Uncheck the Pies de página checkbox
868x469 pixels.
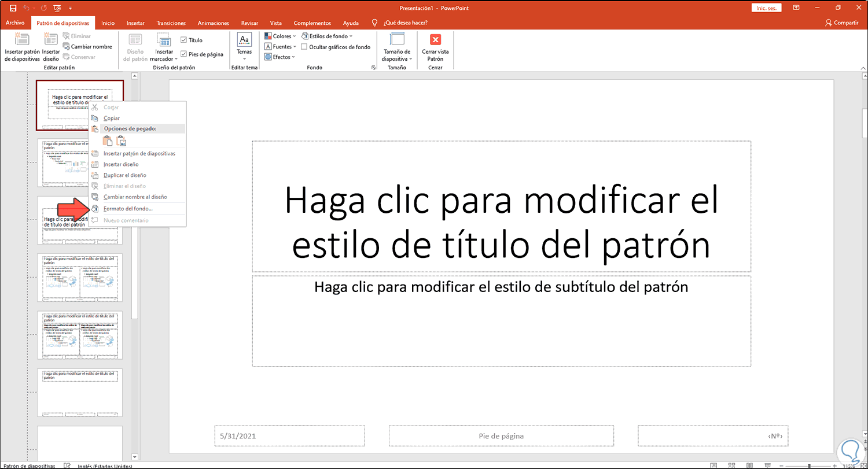click(x=183, y=54)
